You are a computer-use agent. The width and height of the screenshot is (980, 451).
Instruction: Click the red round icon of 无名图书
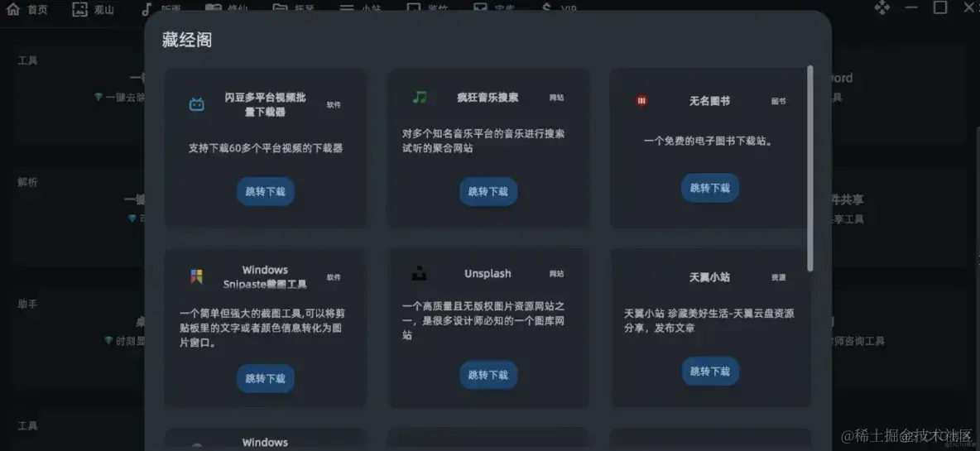[641, 101]
